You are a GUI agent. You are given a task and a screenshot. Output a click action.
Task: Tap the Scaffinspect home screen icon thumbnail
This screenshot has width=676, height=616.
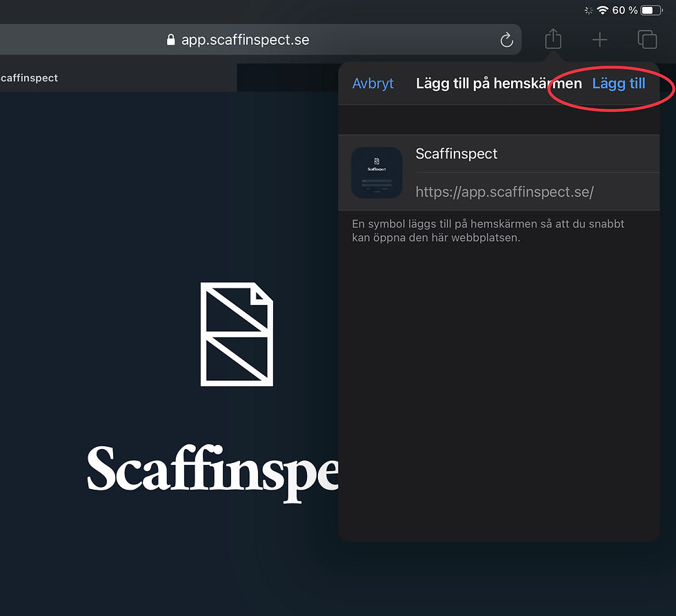377,172
